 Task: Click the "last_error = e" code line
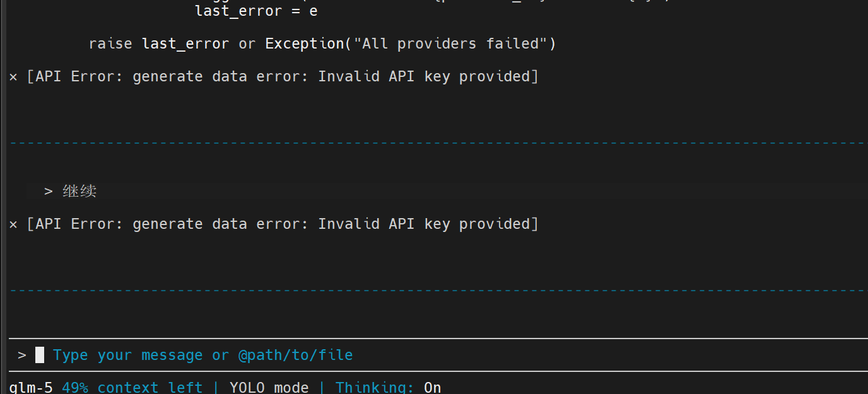(256, 11)
